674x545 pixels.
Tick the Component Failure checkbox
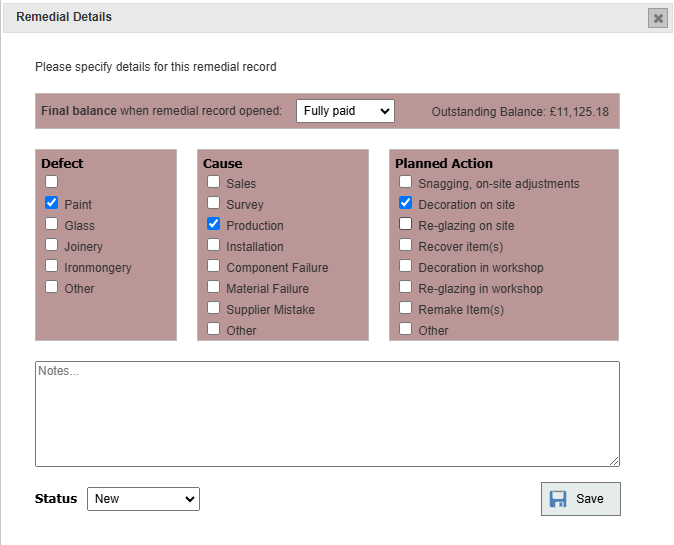(214, 266)
